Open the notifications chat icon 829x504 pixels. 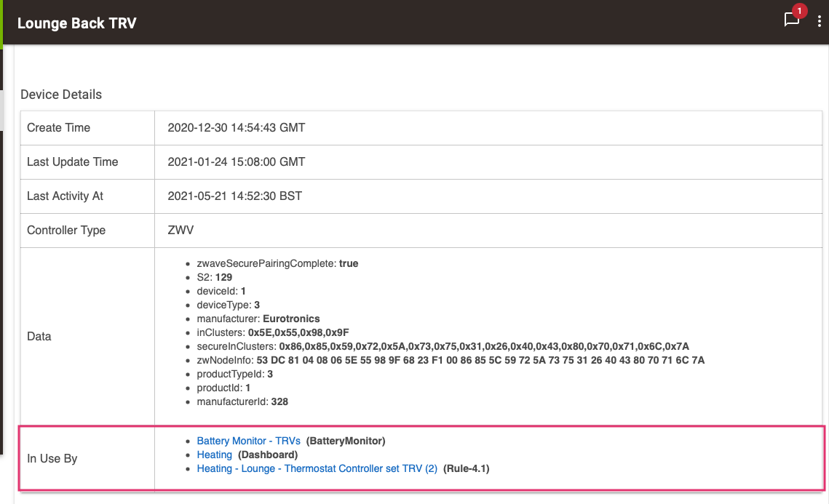point(791,20)
